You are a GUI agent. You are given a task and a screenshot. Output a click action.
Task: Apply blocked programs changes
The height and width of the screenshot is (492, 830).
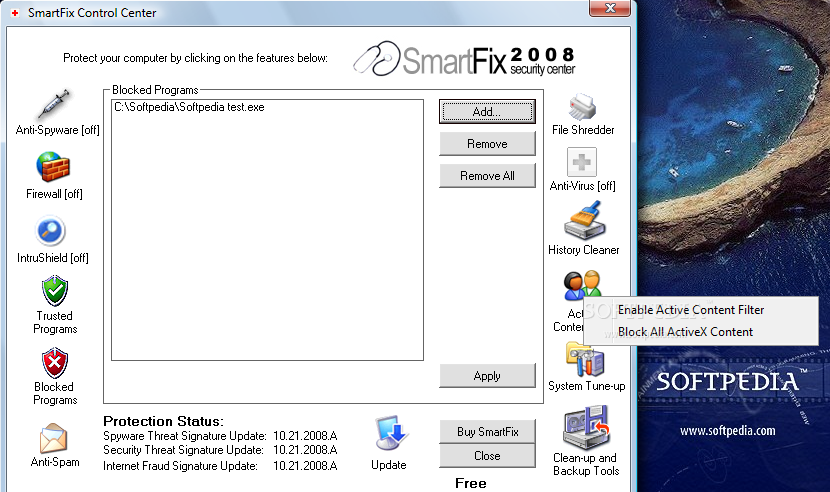click(x=487, y=375)
